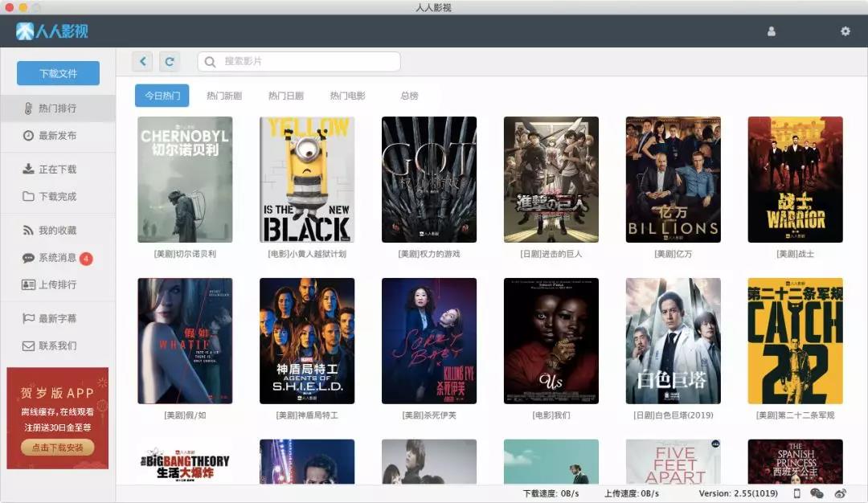Open the Billions 亿万 poster
The width and height of the screenshot is (868, 503).
674,179
